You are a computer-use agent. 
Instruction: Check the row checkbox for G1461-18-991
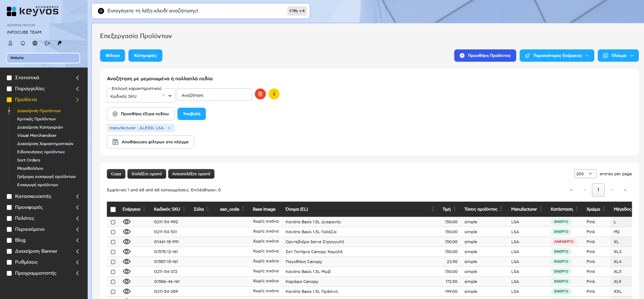113,242
